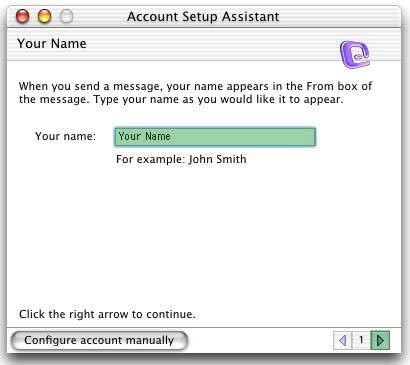Viewport: 410px width, 365px height.
Task: Click the 'Your Name' page heading
Action: [x=52, y=44]
